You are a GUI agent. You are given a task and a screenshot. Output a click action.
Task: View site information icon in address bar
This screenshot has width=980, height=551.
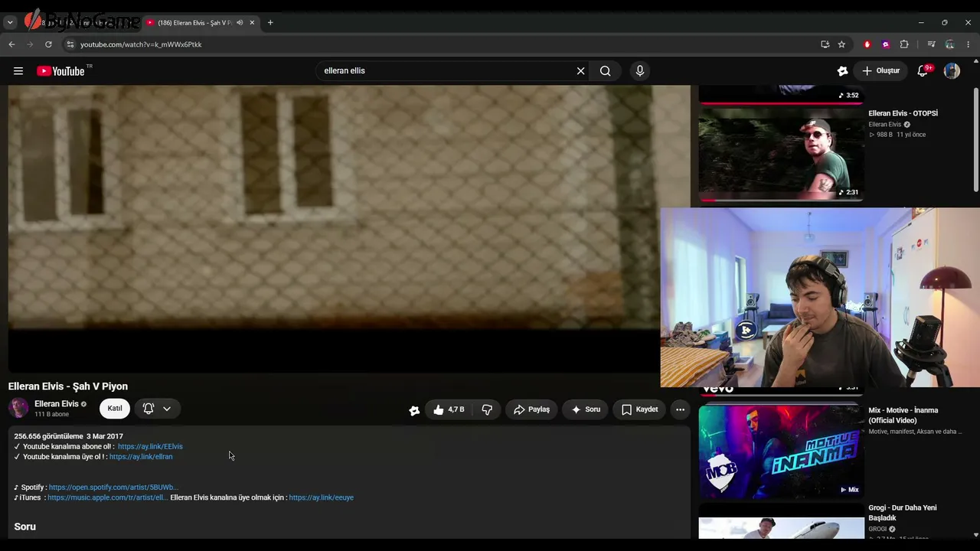pos(70,44)
